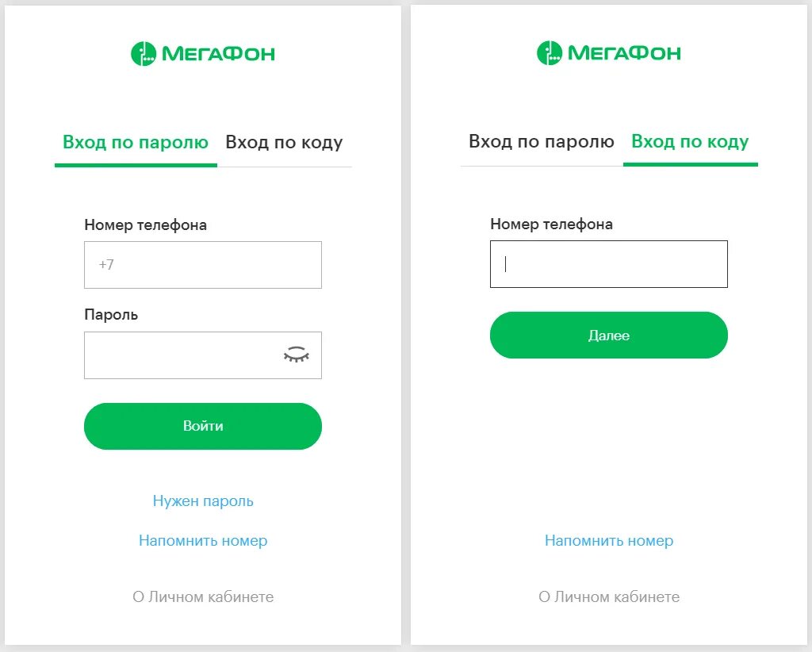Click the green Далее button
Viewport: 812px width, 652px height.
(x=609, y=335)
